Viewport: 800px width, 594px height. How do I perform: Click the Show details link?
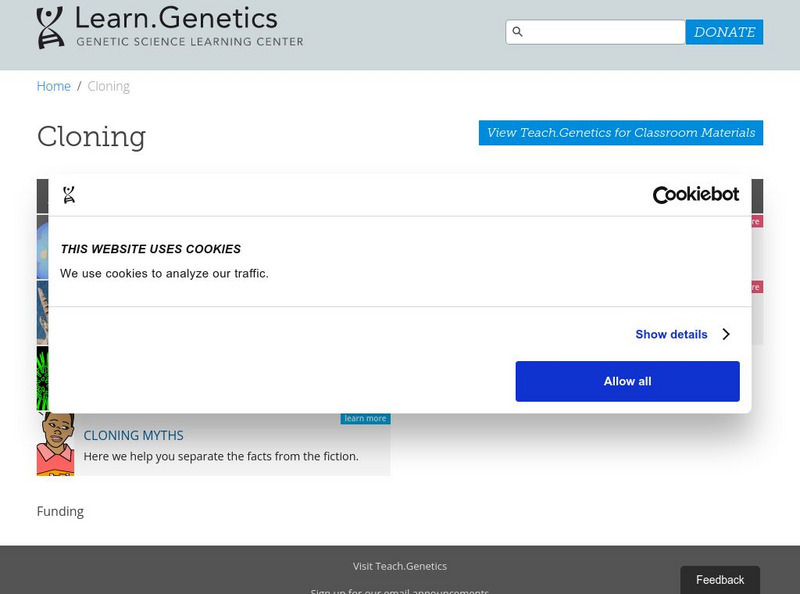tap(671, 335)
